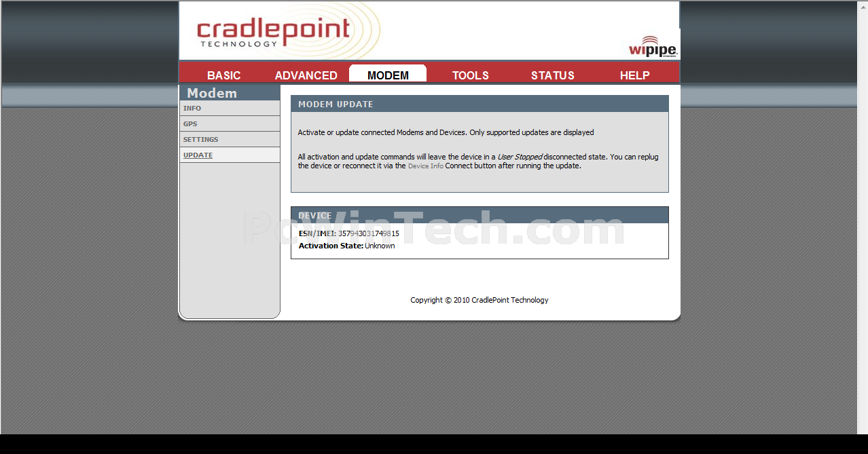Click the Activation State: Unknown text
This screenshot has width=868, height=454.
(346, 246)
